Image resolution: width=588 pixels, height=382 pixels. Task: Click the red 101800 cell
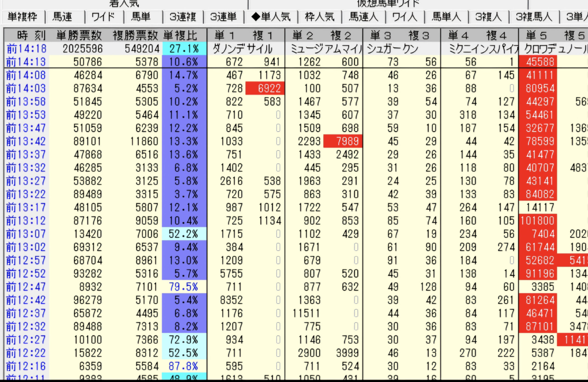coord(538,221)
